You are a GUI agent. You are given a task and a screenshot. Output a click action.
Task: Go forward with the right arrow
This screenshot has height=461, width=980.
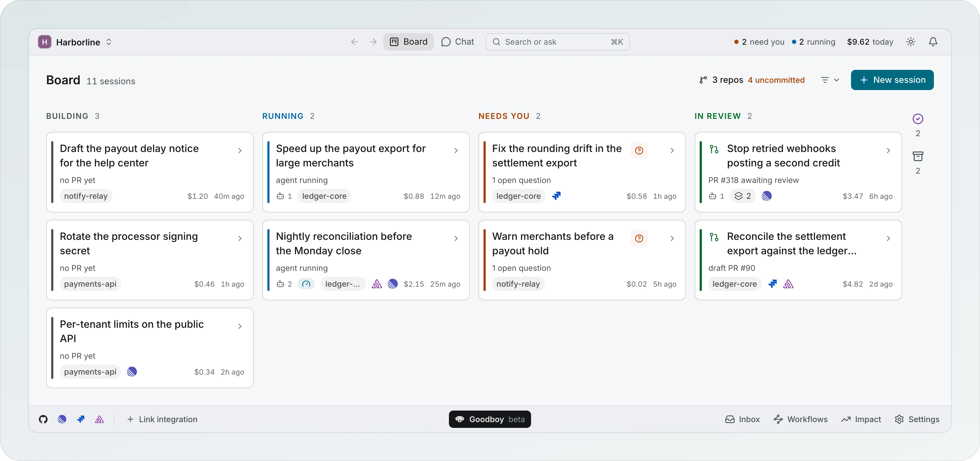click(373, 42)
